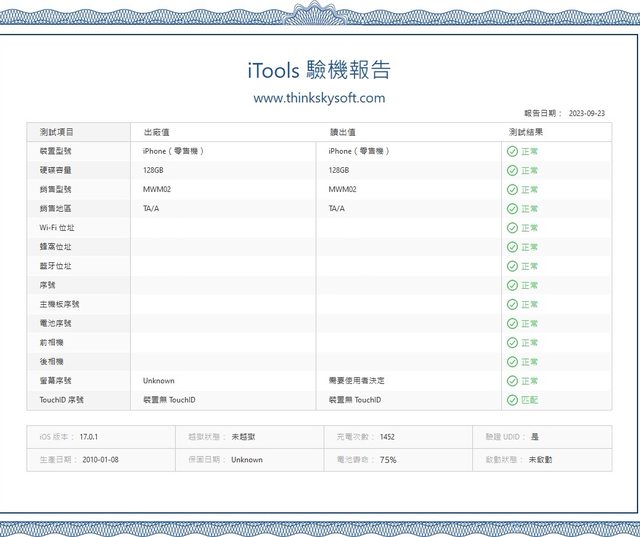
Task: Click the 螢幕序號 row check icon
Action: tap(512, 381)
